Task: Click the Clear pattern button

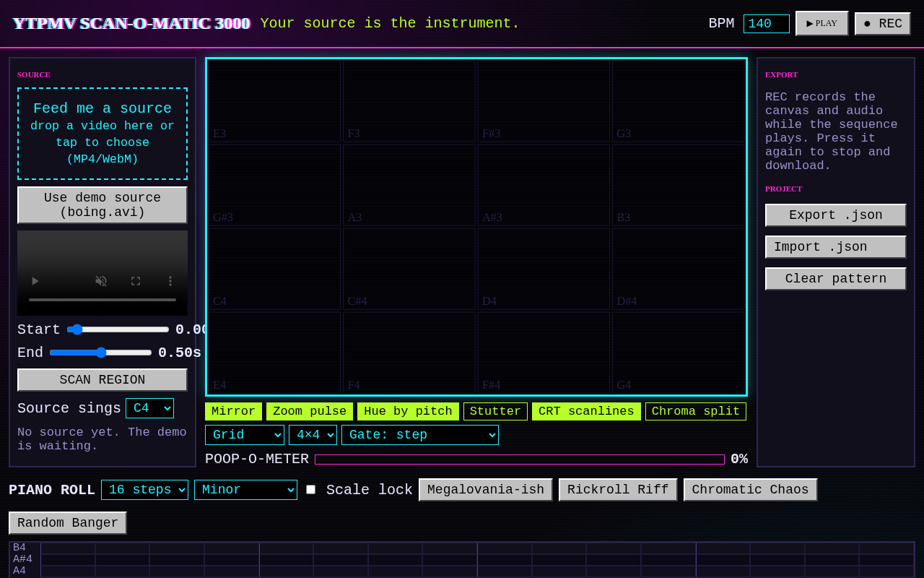Action: (836, 279)
